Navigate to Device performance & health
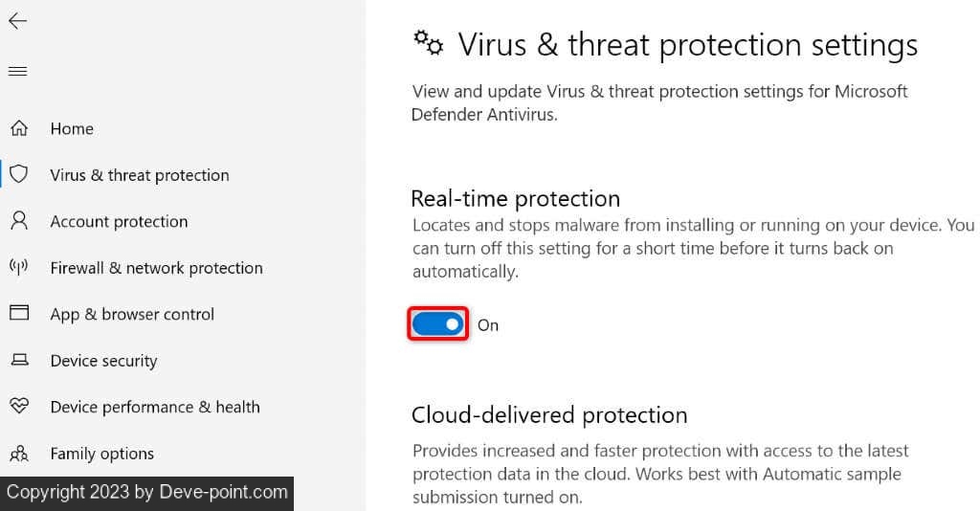 pyautogui.click(x=155, y=407)
